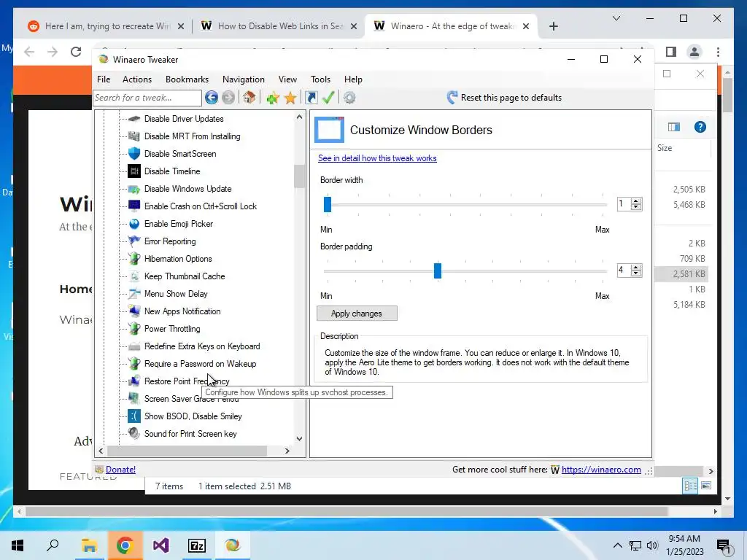The width and height of the screenshot is (747, 560).
Task: Switch to the Reddit 'Here I am' tab
Action: pos(106,26)
